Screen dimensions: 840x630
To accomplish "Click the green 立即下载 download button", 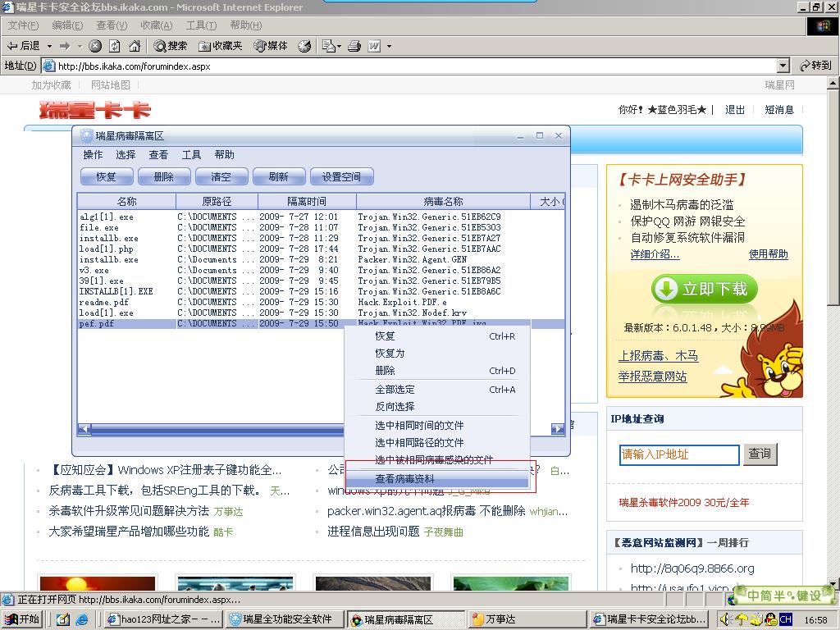I will tap(704, 289).
